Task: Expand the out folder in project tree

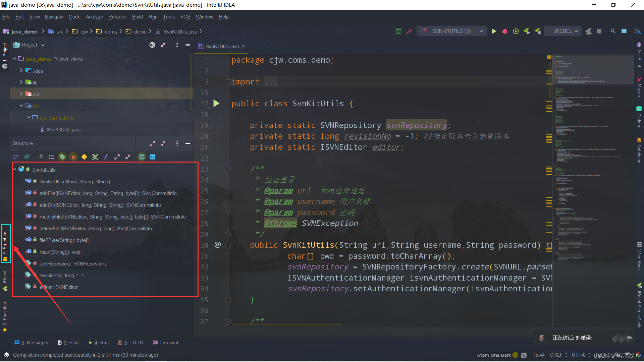Action: [x=21, y=94]
